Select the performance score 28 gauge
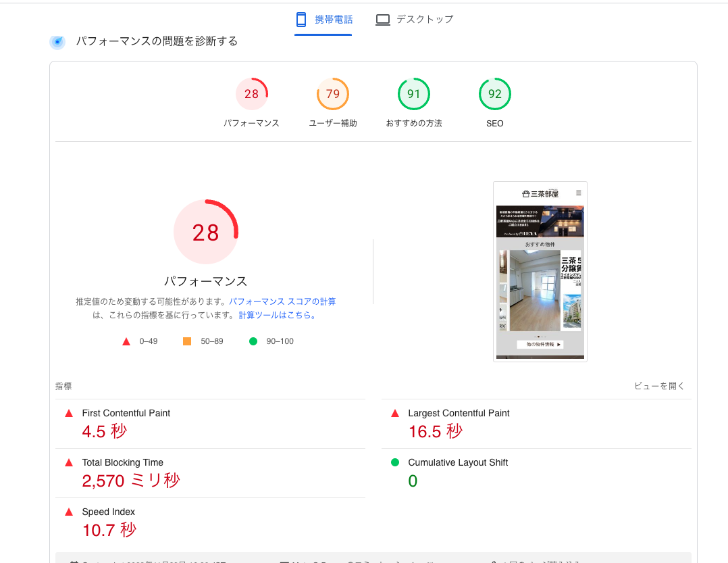728x563 pixels. (251, 94)
